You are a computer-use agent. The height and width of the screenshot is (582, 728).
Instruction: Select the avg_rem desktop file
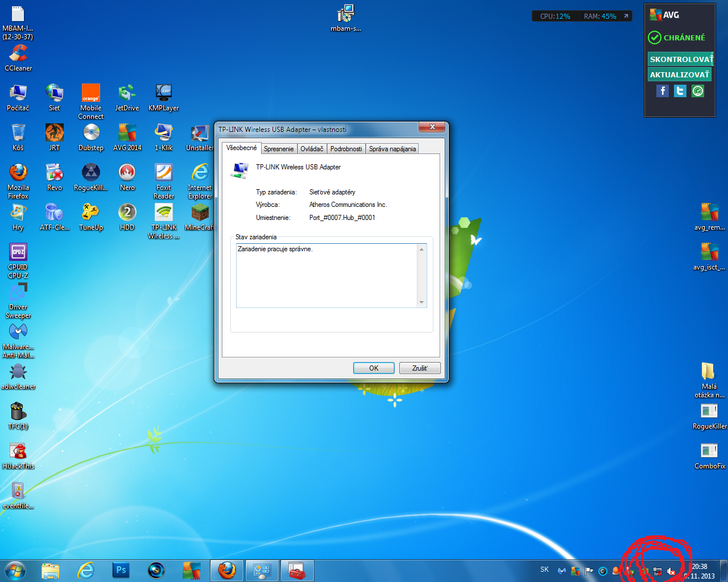coord(710,217)
